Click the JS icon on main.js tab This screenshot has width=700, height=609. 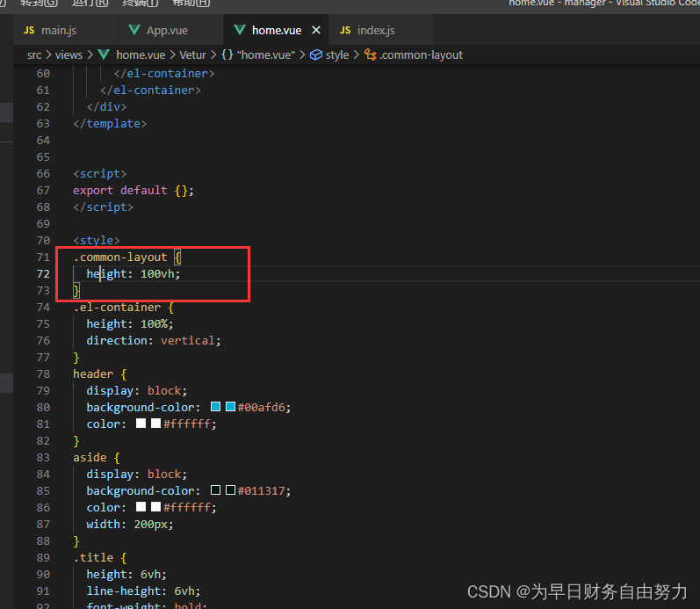pos(29,31)
